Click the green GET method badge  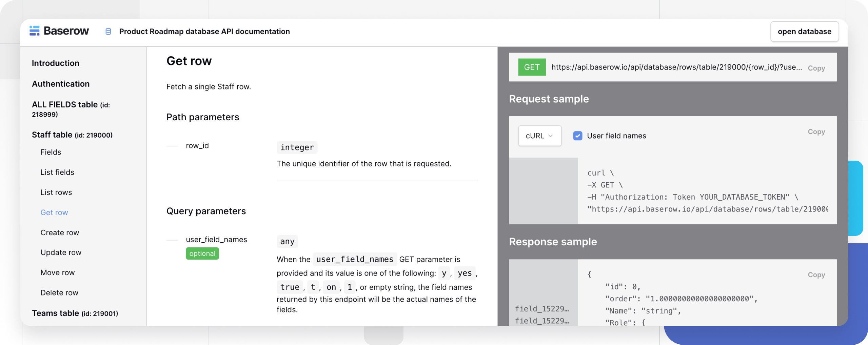[532, 67]
